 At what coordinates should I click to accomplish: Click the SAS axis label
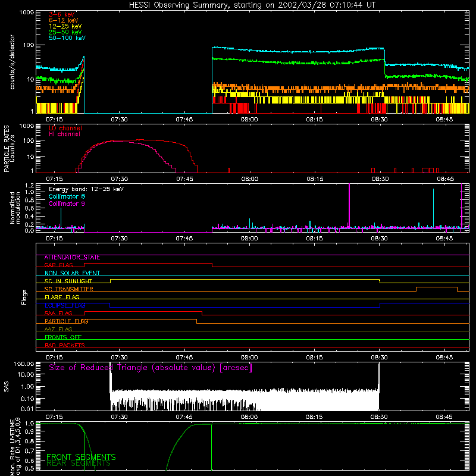coord(7,387)
